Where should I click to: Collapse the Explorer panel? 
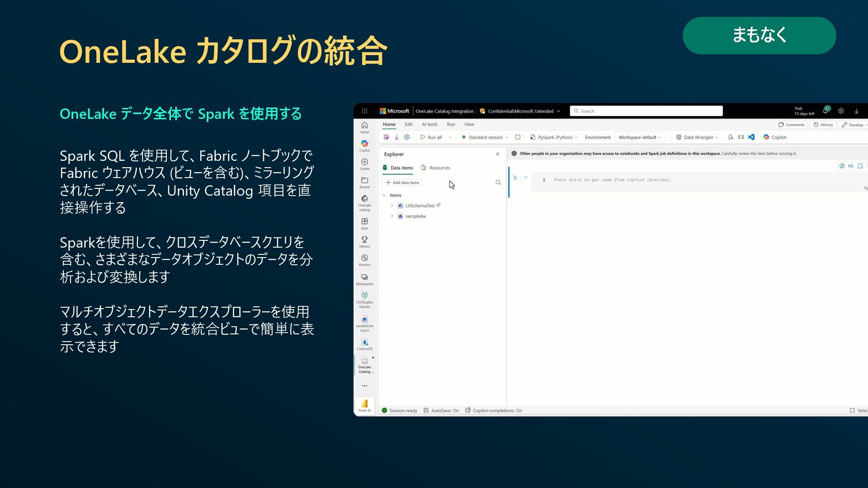tap(497, 154)
